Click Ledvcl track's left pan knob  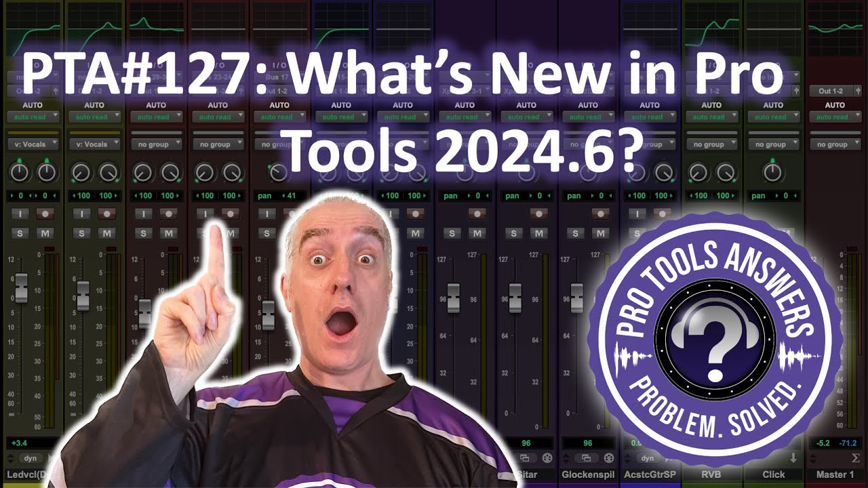click(20, 172)
